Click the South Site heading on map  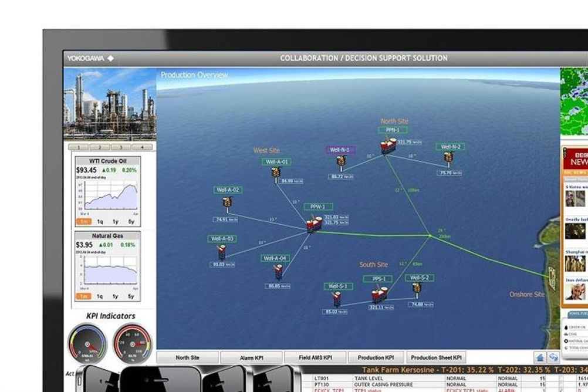[x=373, y=265]
